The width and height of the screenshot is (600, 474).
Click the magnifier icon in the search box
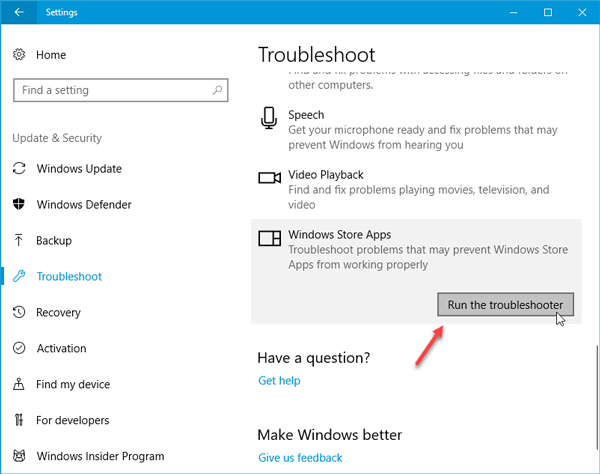[x=217, y=90]
